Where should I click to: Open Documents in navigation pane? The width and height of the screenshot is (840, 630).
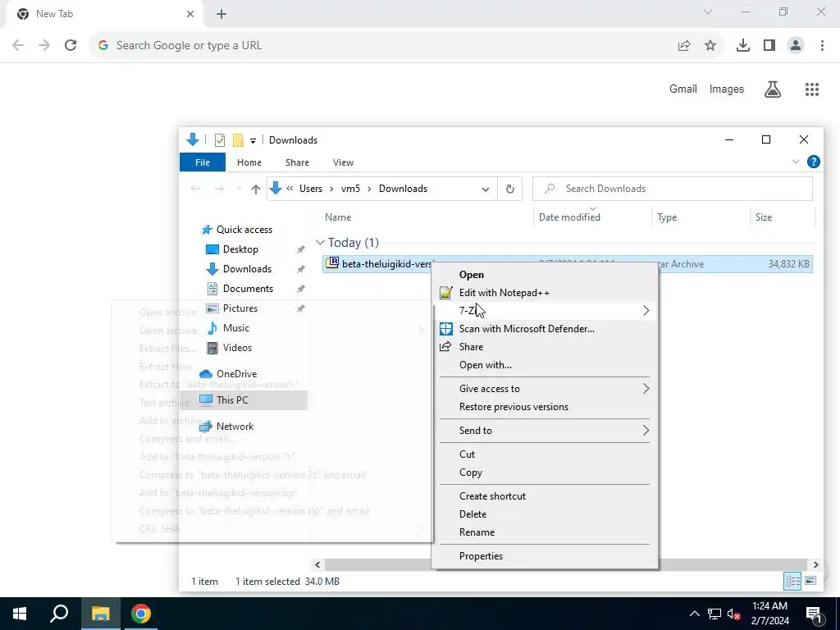tap(248, 289)
